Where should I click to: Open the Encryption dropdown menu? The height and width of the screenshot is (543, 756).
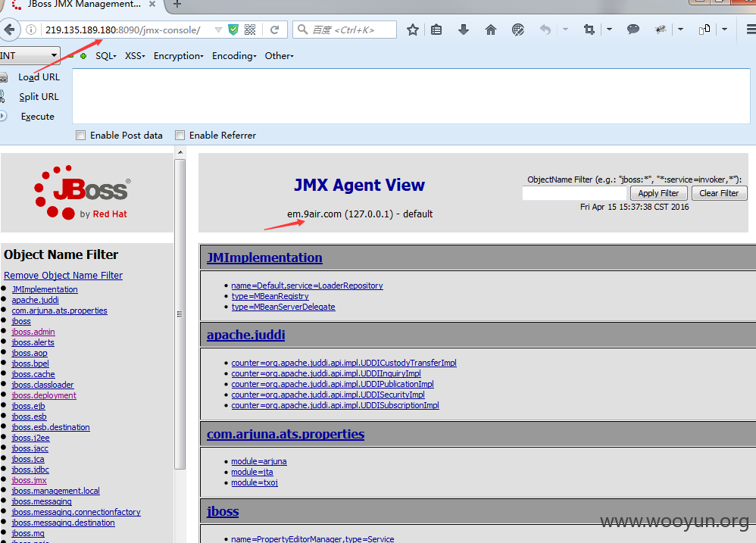point(178,56)
